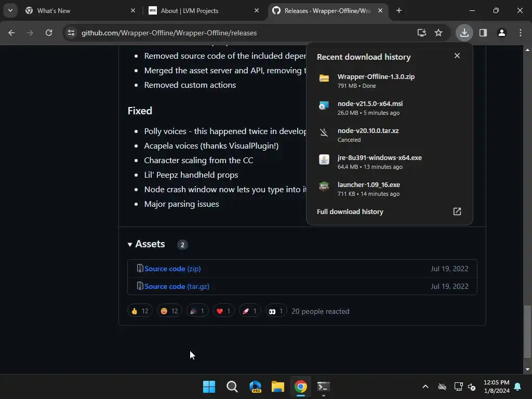Click the launcher exe icon

(x=324, y=187)
